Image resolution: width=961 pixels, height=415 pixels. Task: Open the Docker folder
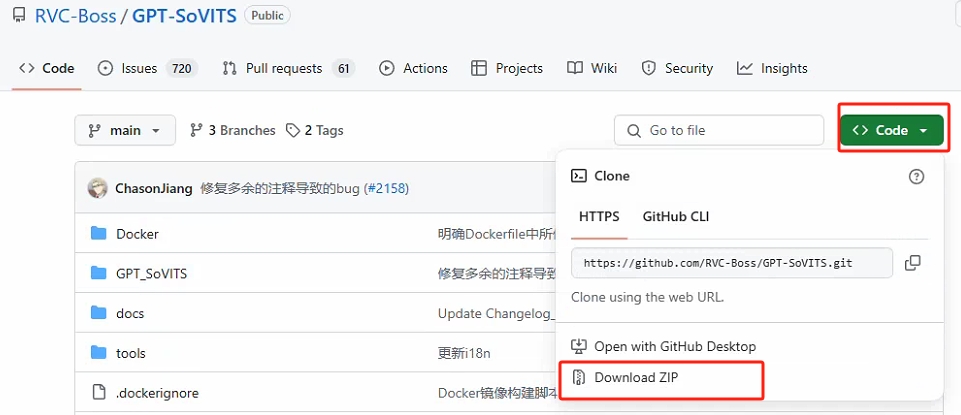pos(137,234)
